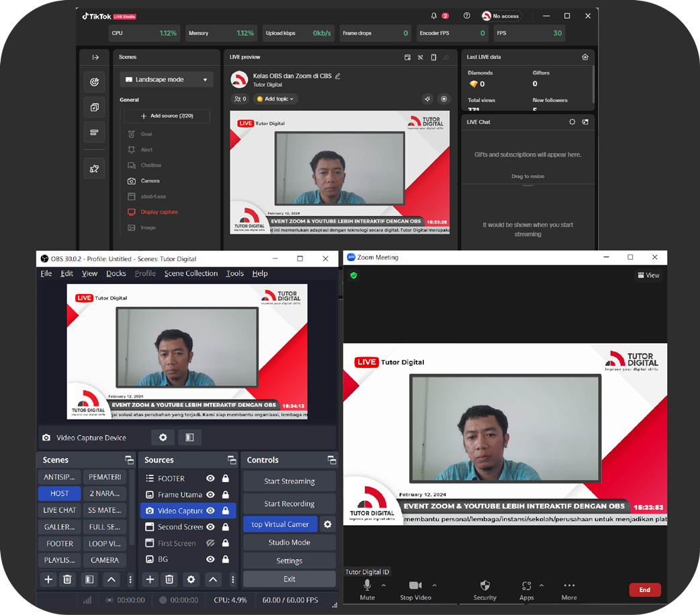Delete the selected OBS source with the trash icon

point(170,579)
